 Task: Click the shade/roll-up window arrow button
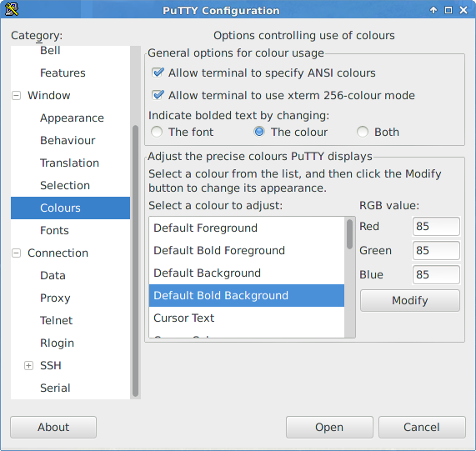tap(433, 10)
